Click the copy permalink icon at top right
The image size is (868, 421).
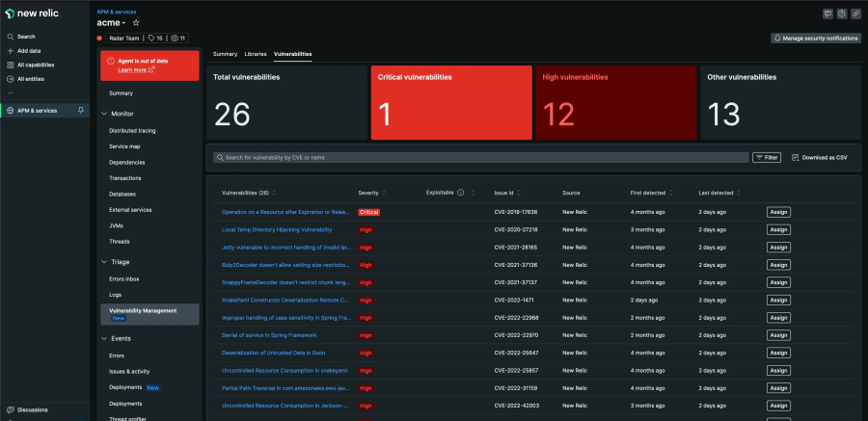click(x=855, y=13)
